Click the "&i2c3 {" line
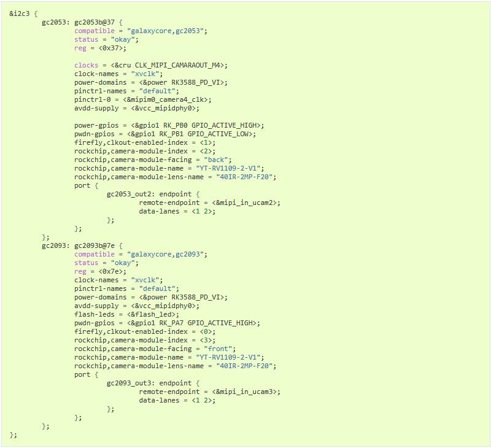Viewport: 491px width, 448px height. (23, 14)
